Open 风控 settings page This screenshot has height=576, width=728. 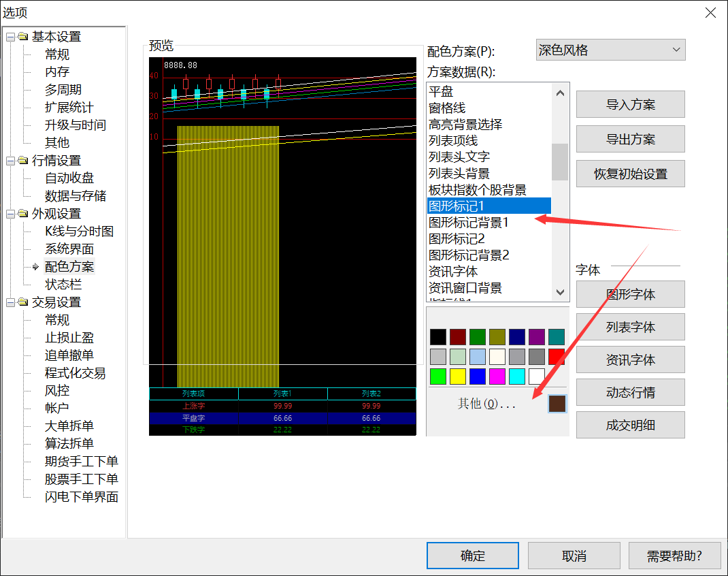coord(57,391)
